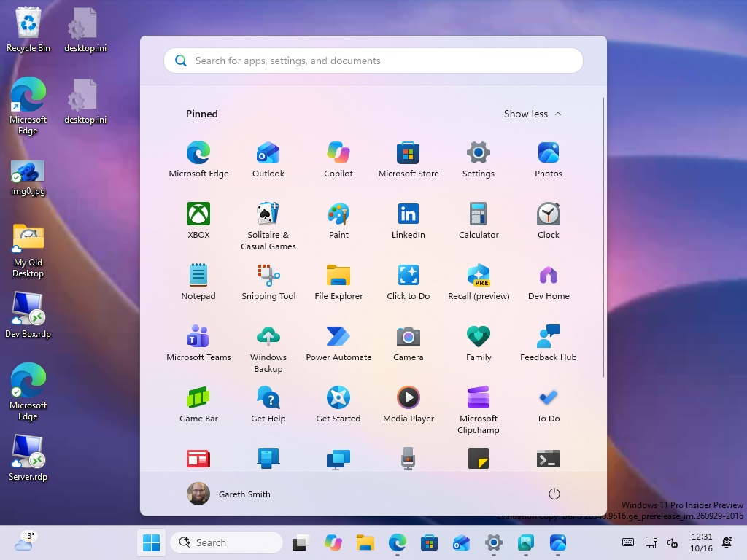Open Microsoft Store from the taskbar

click(x=429, y=542)
